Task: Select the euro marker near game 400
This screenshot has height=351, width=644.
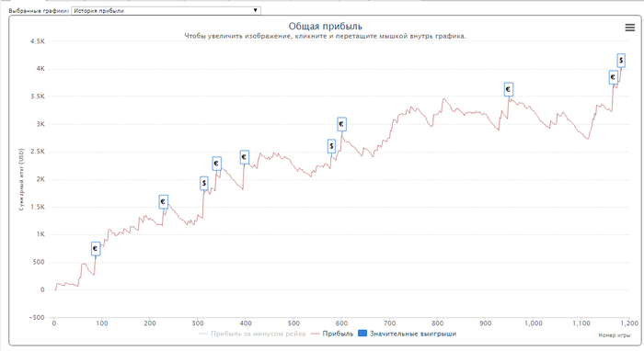Action: pyautogui.click(x=245, y=157)
